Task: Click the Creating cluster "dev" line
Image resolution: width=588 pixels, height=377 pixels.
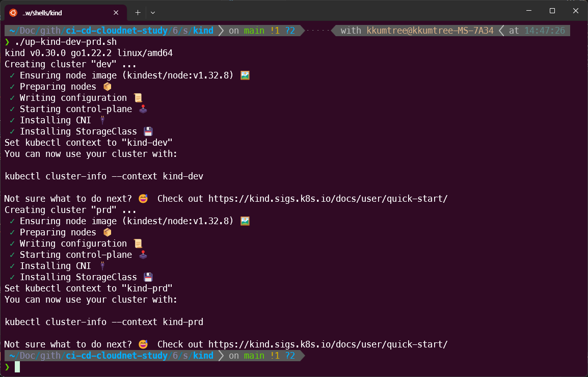Action: pos(70,64)
